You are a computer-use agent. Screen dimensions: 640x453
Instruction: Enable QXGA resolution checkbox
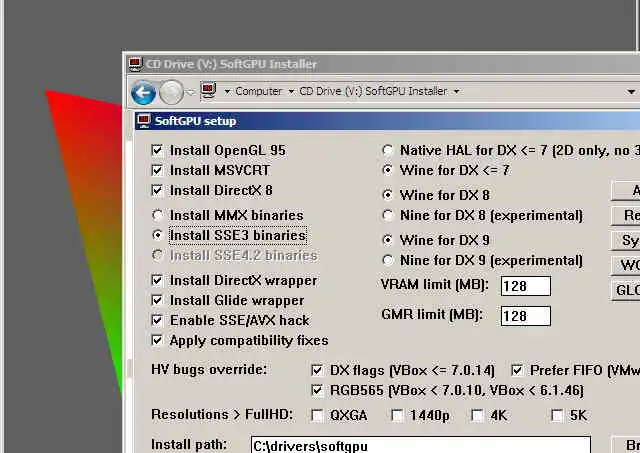317,415
